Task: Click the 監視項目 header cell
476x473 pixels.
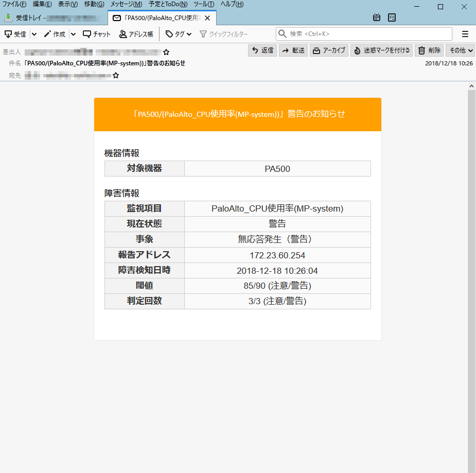Action: coord(145,208)
